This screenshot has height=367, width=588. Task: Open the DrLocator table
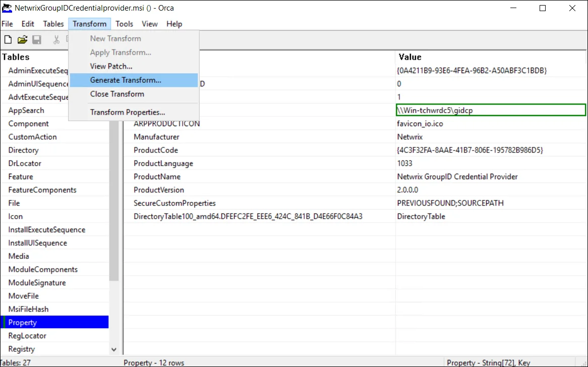coord(25,163)
